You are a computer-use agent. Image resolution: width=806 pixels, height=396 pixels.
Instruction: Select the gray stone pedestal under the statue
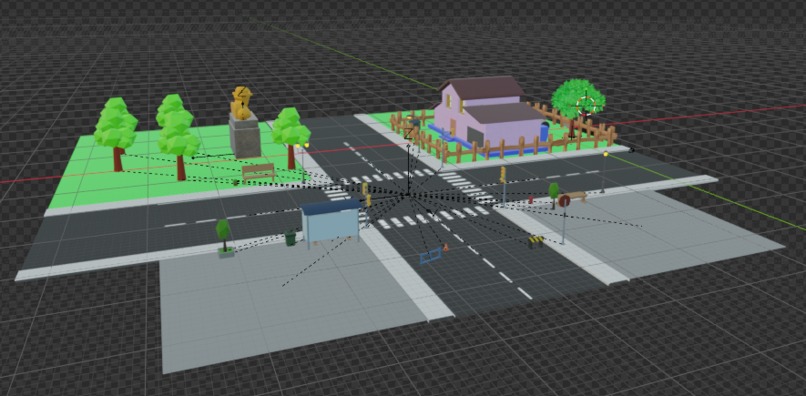tap(245, 135)
